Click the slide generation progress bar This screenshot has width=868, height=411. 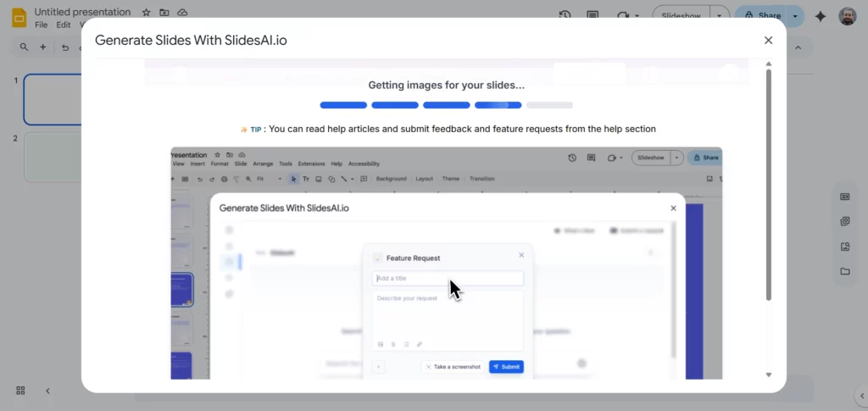pyautogui.click(x=446, y=105)
